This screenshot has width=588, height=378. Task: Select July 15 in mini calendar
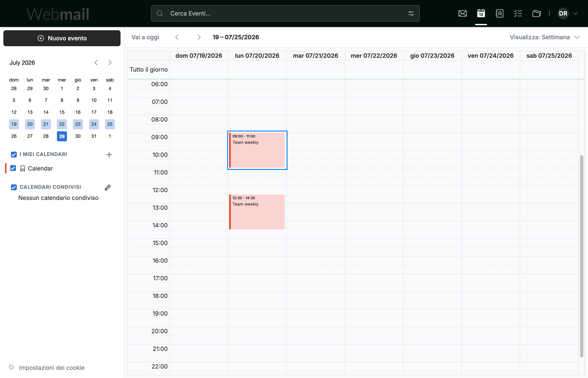[62, 112]
